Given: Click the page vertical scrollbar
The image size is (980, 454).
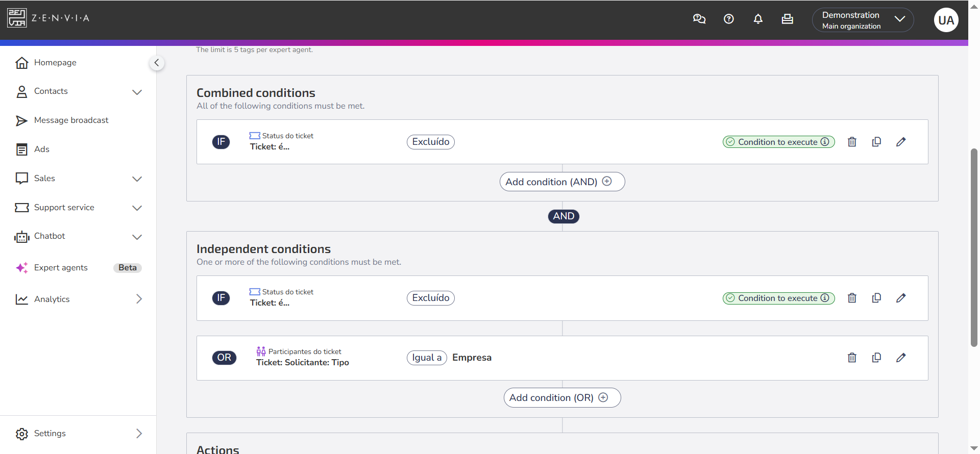Looking at the screenshot, I should 974,247.
